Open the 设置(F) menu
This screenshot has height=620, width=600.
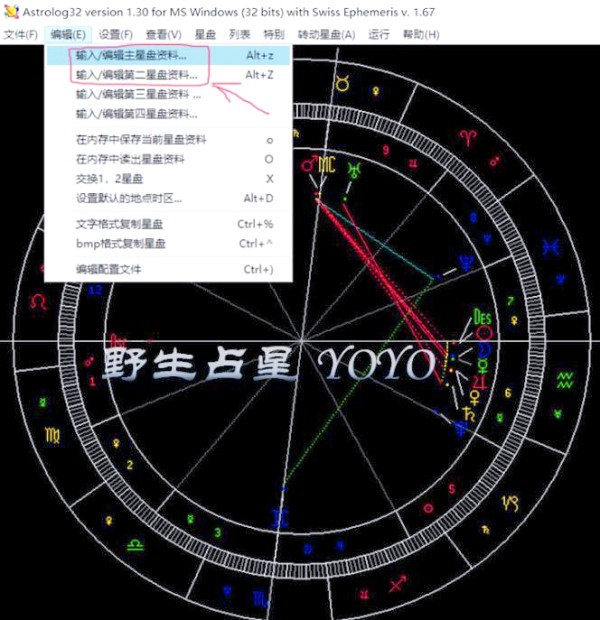[115, 35]
